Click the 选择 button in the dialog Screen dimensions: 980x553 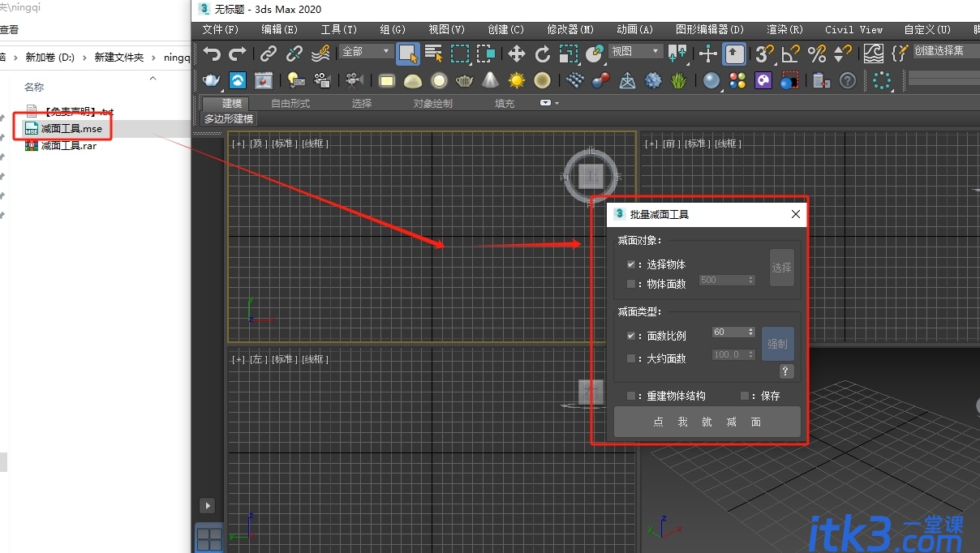point(781,268)
